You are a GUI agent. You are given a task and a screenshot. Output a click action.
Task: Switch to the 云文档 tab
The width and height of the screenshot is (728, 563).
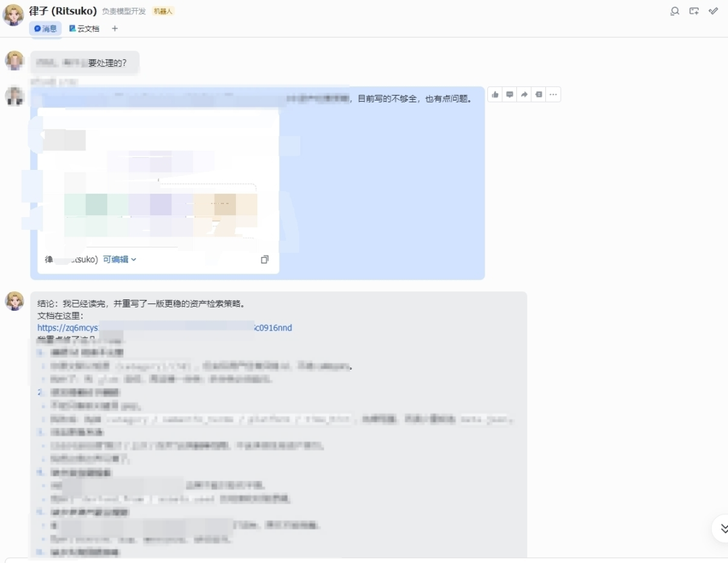click(x=84, y=28)
